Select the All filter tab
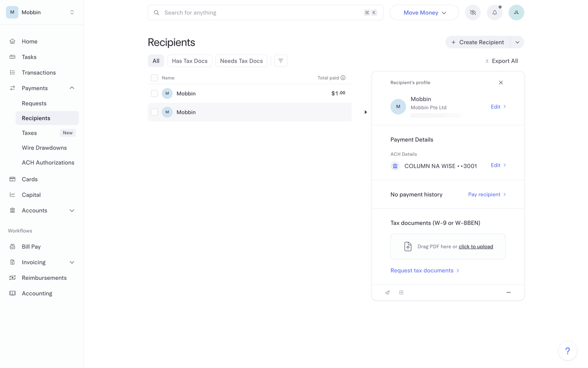The height and width of the screenshot is (368, 588). (156, 61)
